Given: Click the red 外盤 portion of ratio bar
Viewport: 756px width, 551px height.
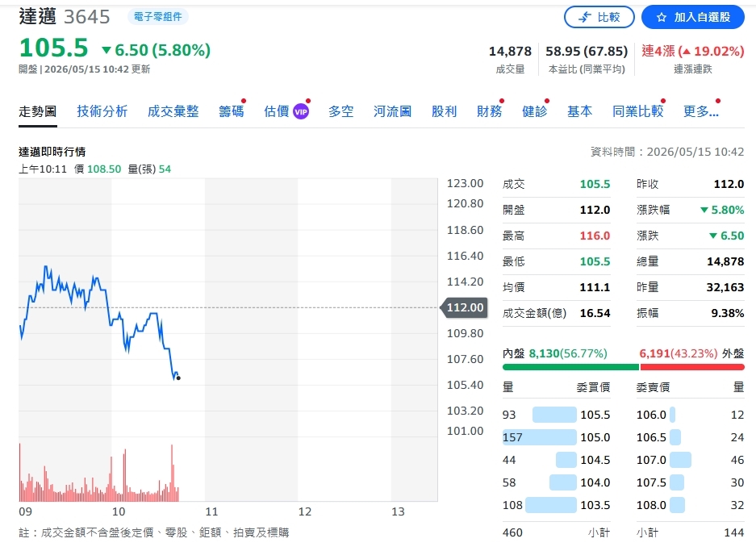Looking at the screenshot, I should click(692, 367).
